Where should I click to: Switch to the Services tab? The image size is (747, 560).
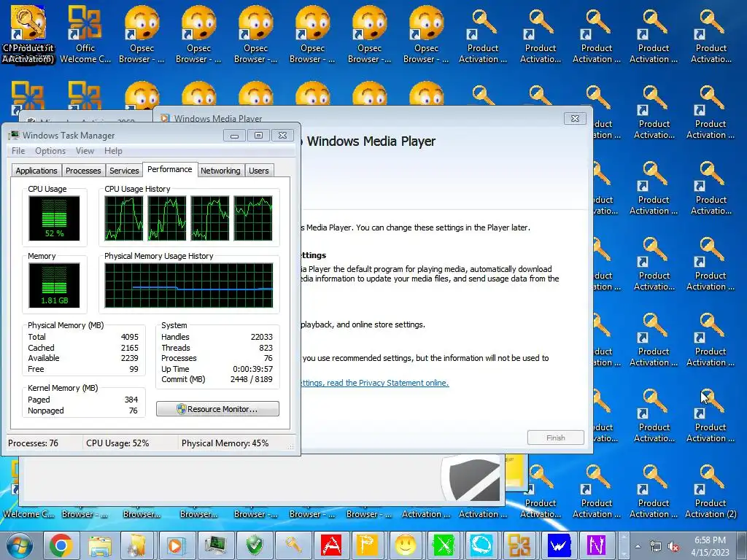pyautogui.click(x=124, y=171)
